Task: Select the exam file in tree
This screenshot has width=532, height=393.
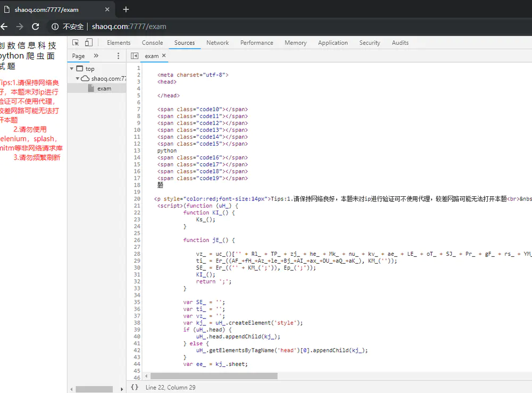Action: tap(104, 88)
